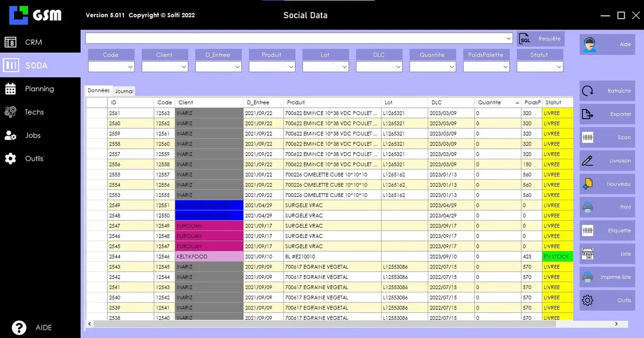
Task: Open the Statut filter dropdown
Action: [x=559, y=67]
